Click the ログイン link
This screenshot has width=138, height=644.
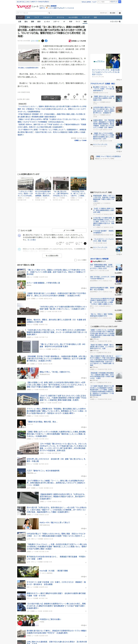coord(42,8)
